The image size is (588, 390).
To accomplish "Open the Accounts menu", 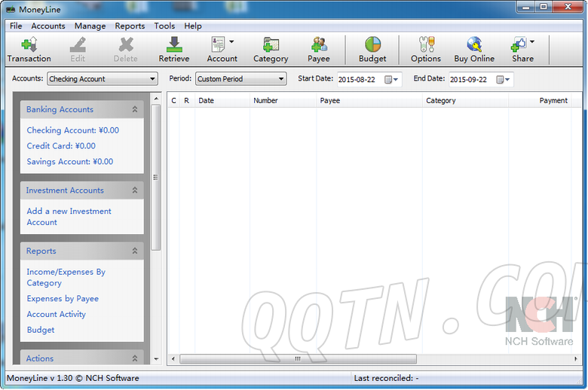I will coord(48,26).
